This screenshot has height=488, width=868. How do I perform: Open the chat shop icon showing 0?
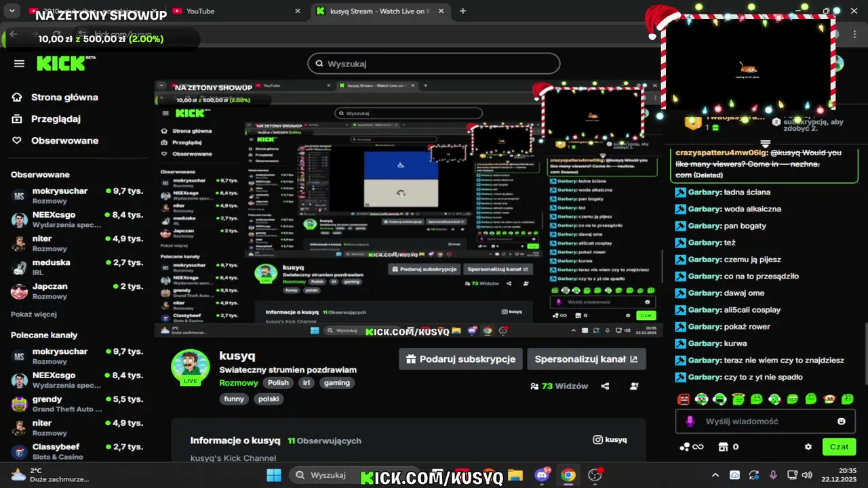[x=728, y=447]
